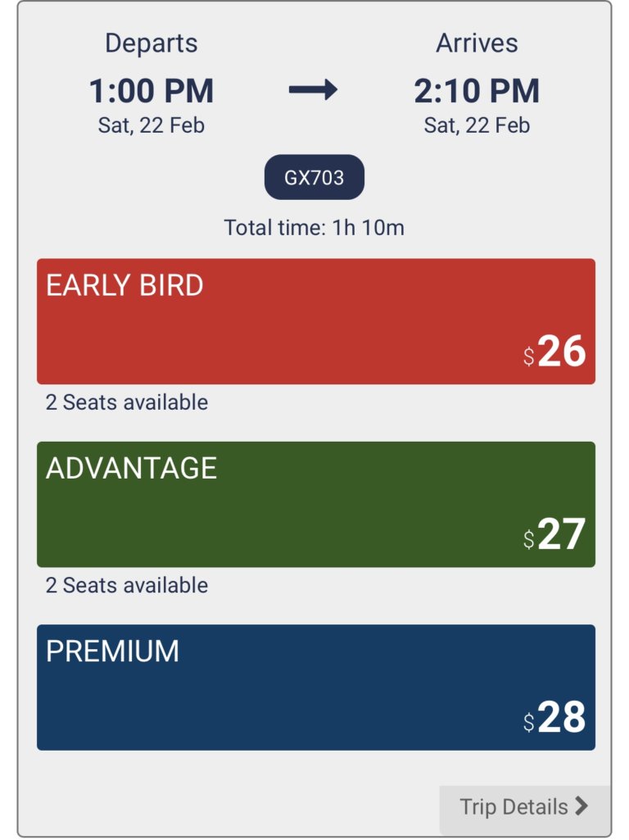629x840 pixels.
Task: Click the $28 price
Action: click(555, 718)
